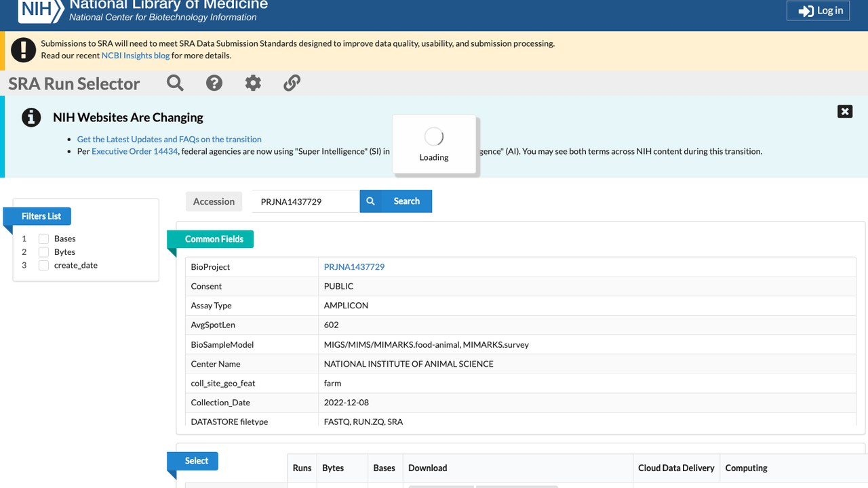Open the NCBI Insights blog link

[x=136, y=56]
